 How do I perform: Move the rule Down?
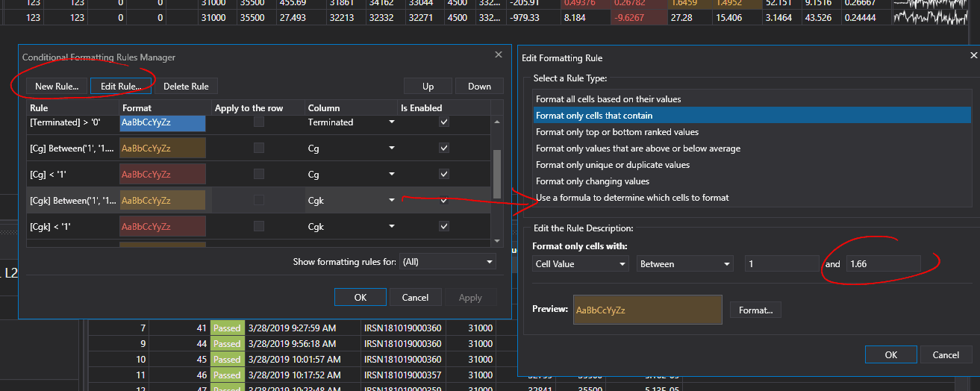[479, 86]
